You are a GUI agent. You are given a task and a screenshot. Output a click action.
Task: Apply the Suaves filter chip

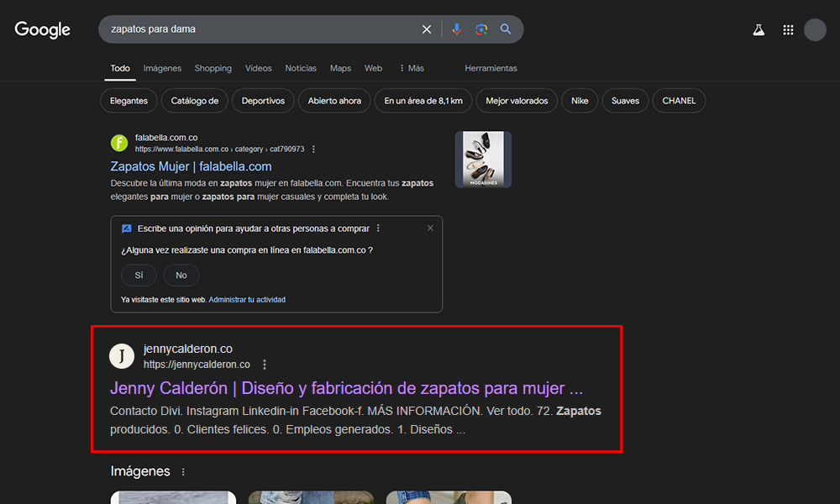pos(625,101)
